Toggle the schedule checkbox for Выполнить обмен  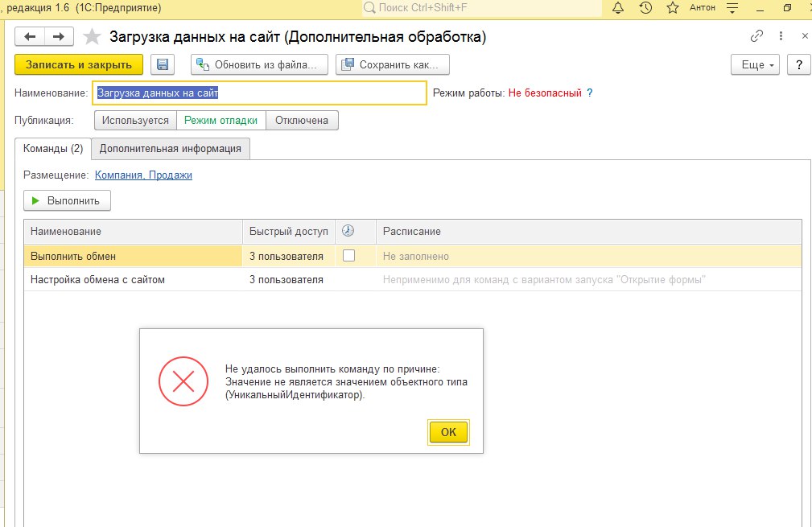tap(348, 256)
